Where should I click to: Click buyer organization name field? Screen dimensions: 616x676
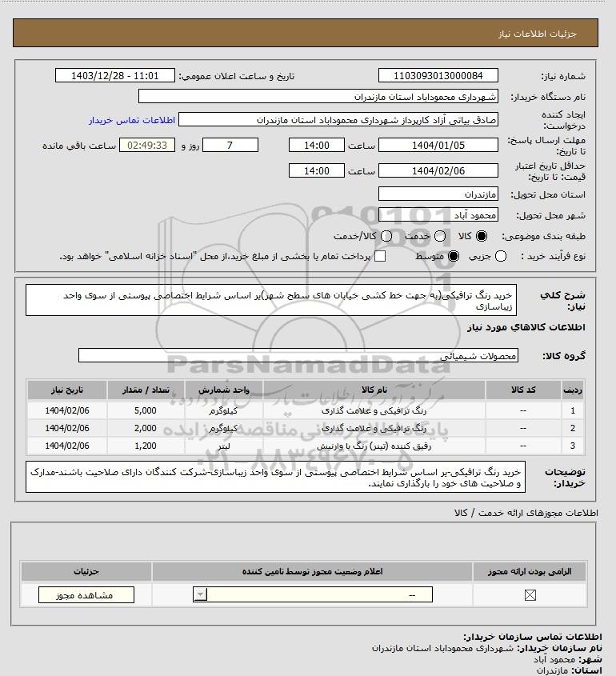point(318,96)
